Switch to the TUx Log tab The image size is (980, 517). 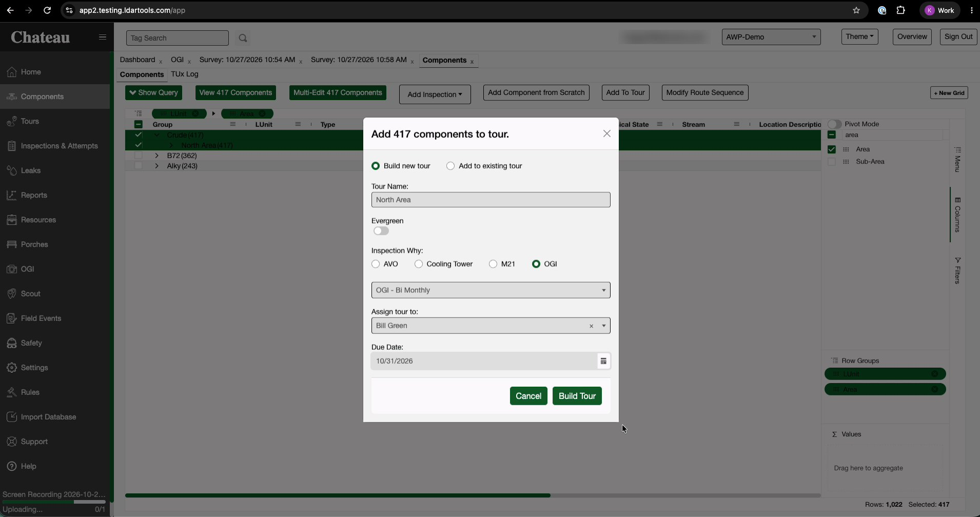[185, 74]
